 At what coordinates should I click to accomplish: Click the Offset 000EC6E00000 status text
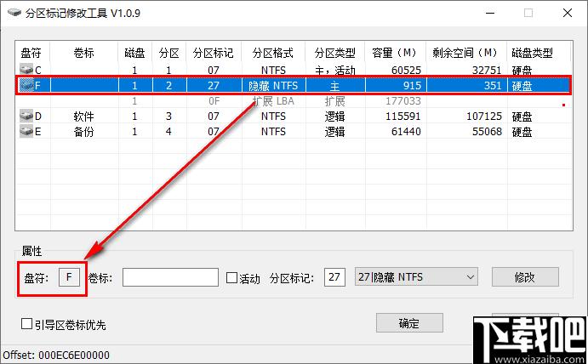click(x=56, y=355)
